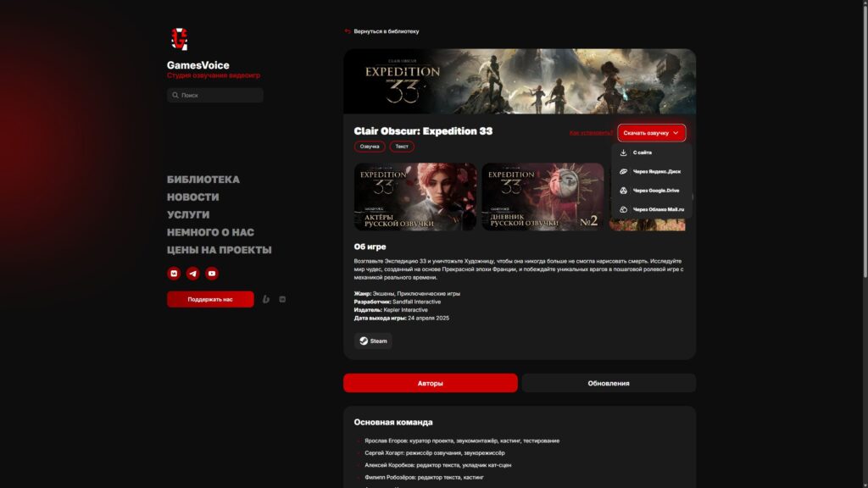868x488 pixels.
Task: Click the GamesVoice logo icon
Action: tap(180, 39)
